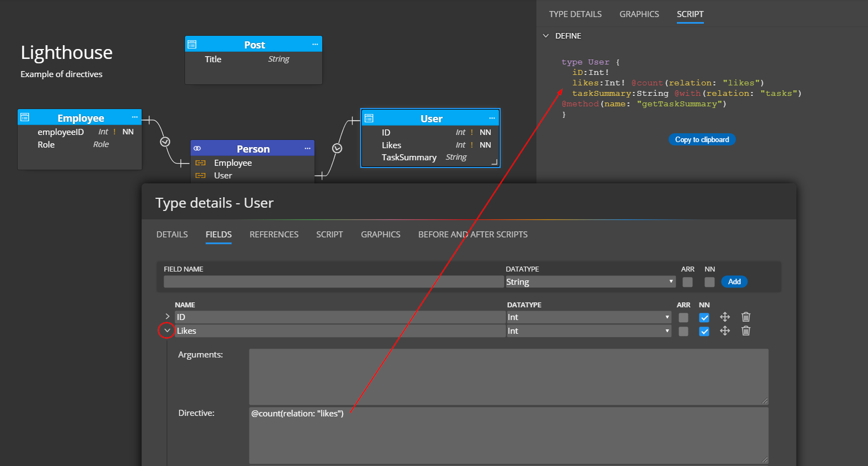Open the DETAILS tab in Type details
The image size is (868, 466).
172,235
